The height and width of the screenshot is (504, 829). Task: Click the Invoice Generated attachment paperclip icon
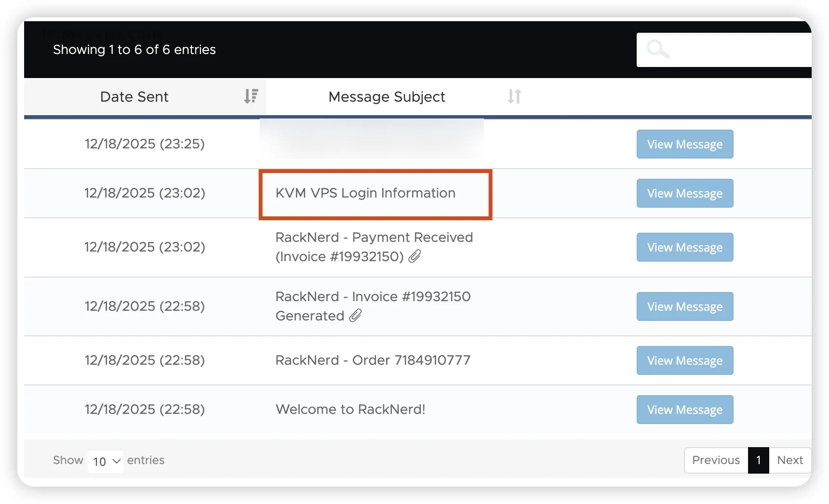point(355,316)
